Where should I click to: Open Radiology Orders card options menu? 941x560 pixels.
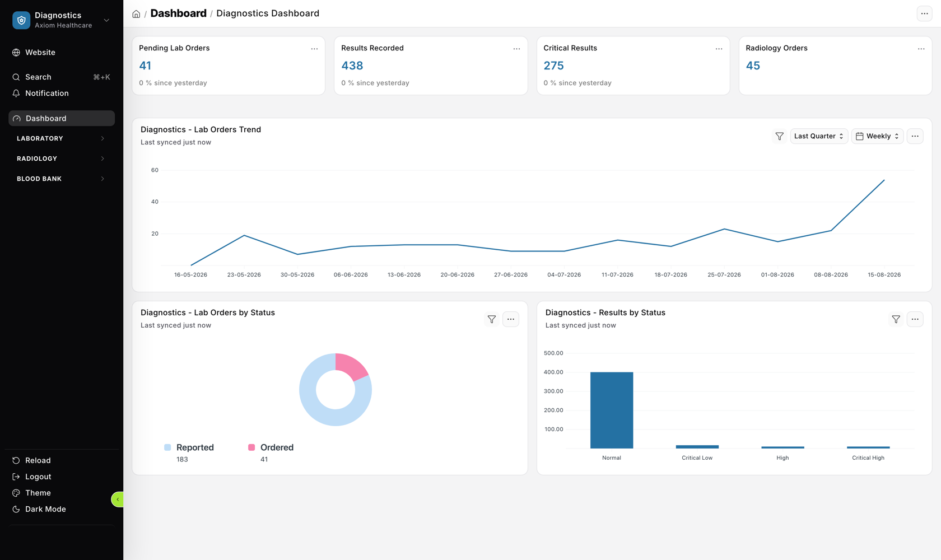[921, 49]
